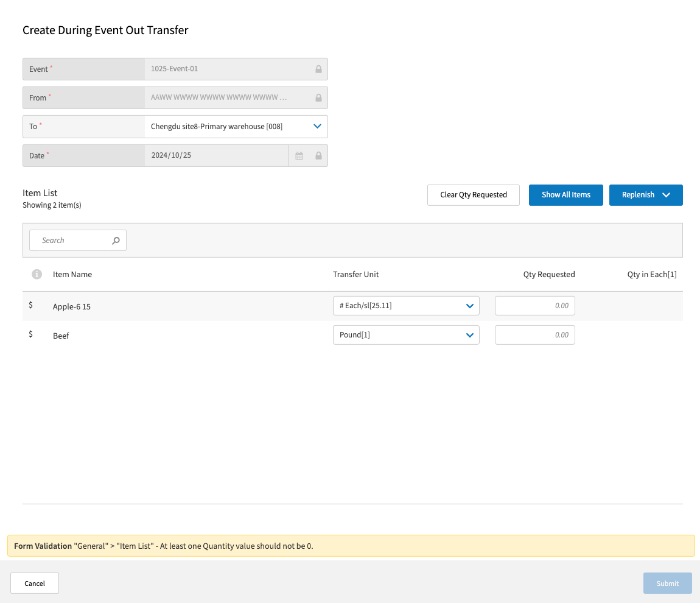This screenshot has width=700, height=603.
Task: Click Qty Requested field for Beef
Action: click(534, 335)
